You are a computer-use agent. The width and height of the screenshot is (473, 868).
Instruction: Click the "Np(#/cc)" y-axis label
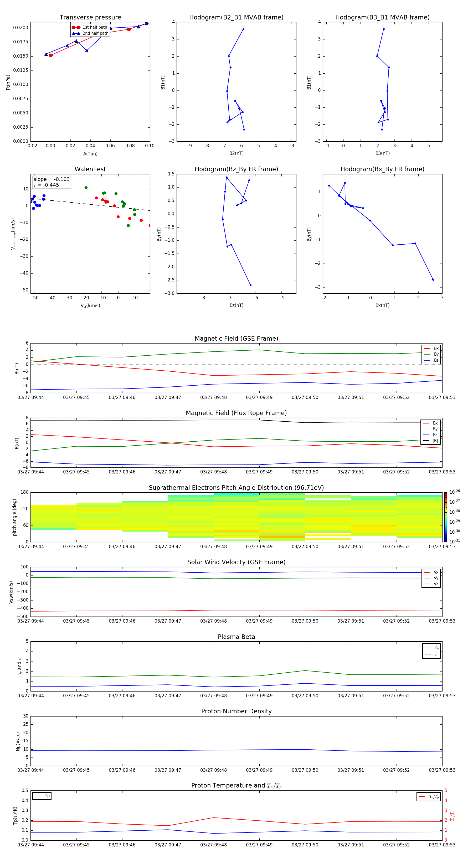18,741
